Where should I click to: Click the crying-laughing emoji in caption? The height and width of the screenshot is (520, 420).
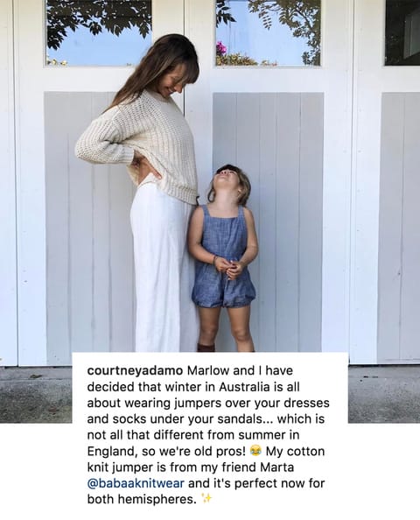(256, 451)
